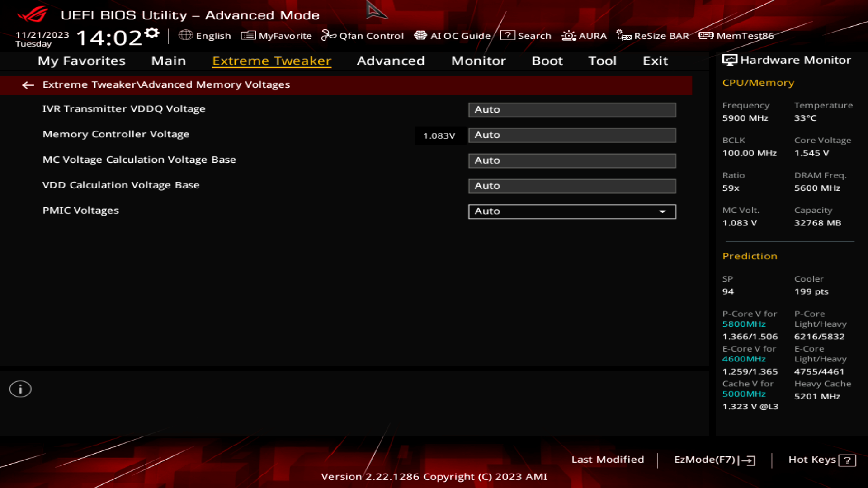Change VDD Calculation Voltage Base value
The height and width of the screenshot is (488, 868).
point(571,186)
